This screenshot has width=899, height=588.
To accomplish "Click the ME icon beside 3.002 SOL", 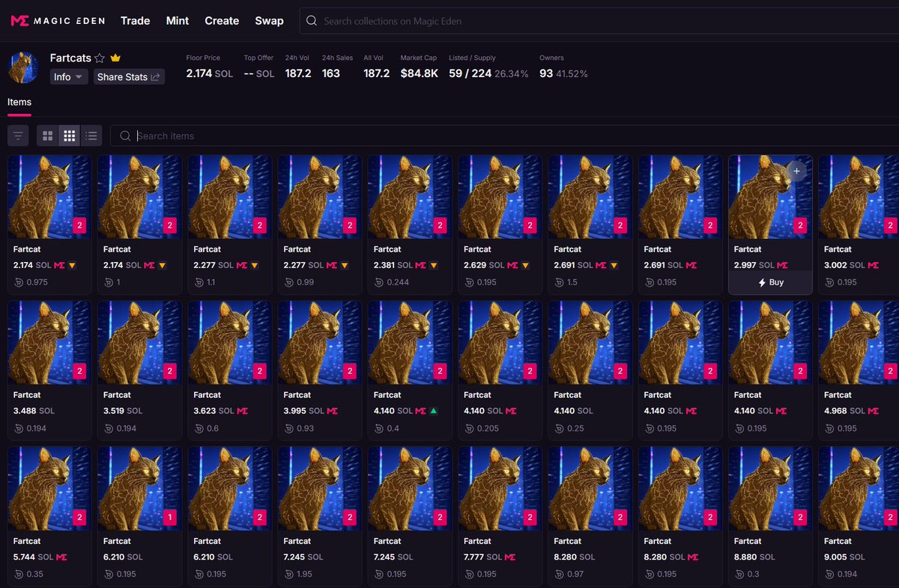I will [x=872, y=265].
